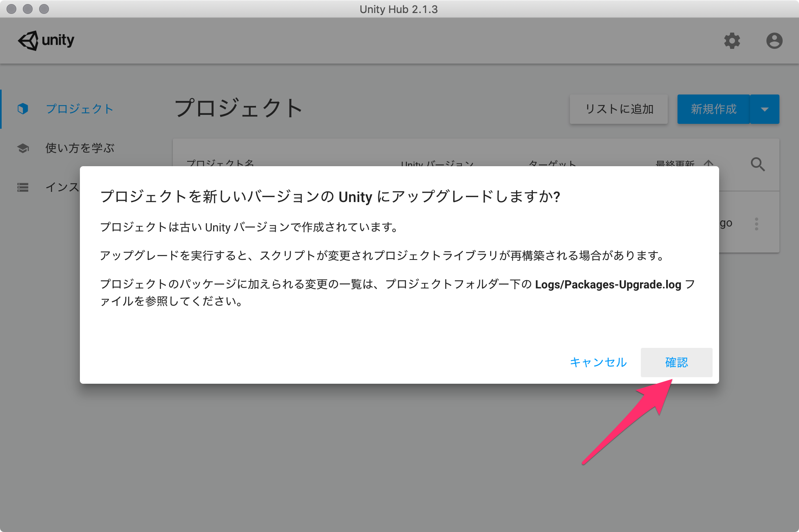Screen dimensions: 799x532
Task: Click the red close window button
Action: (11, 9)
